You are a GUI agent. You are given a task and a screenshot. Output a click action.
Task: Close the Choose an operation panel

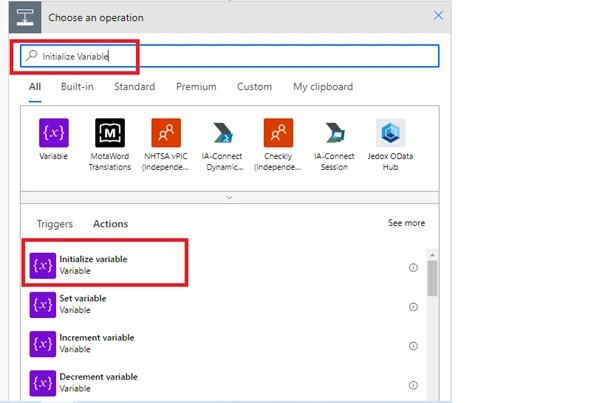click(438, 15)
